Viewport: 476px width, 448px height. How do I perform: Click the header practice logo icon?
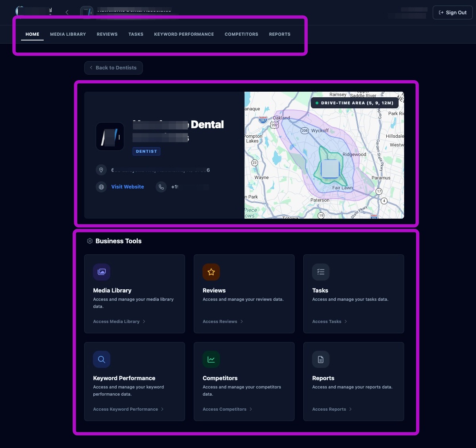tap(87, 12)
